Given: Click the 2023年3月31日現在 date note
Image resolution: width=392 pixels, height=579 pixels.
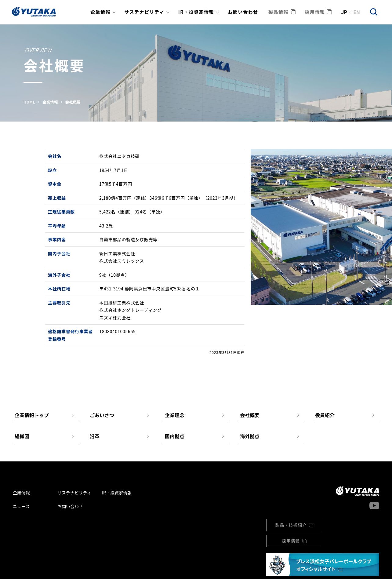Looking at the screenshot, I should 227,352.
